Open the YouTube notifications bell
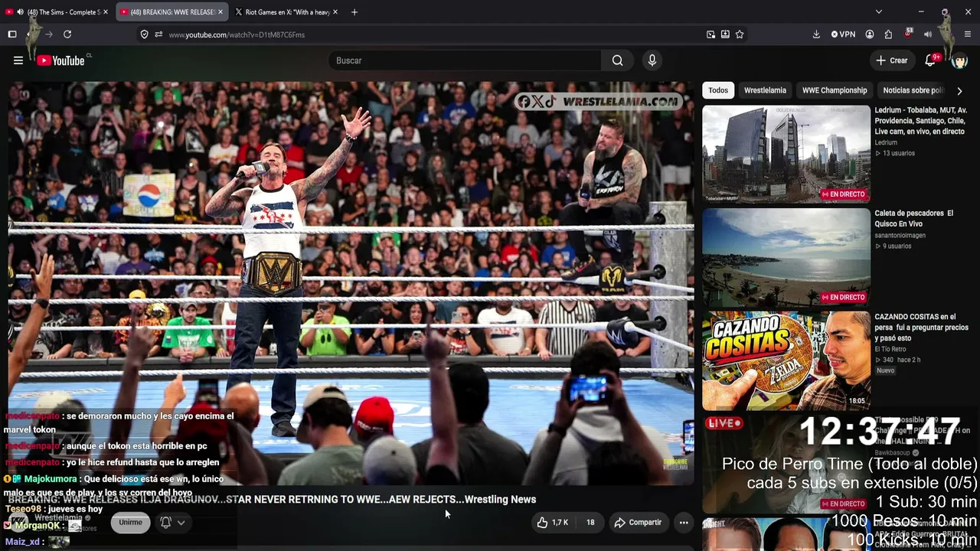This screenshot has width=980, height=551. click(930, 60)
